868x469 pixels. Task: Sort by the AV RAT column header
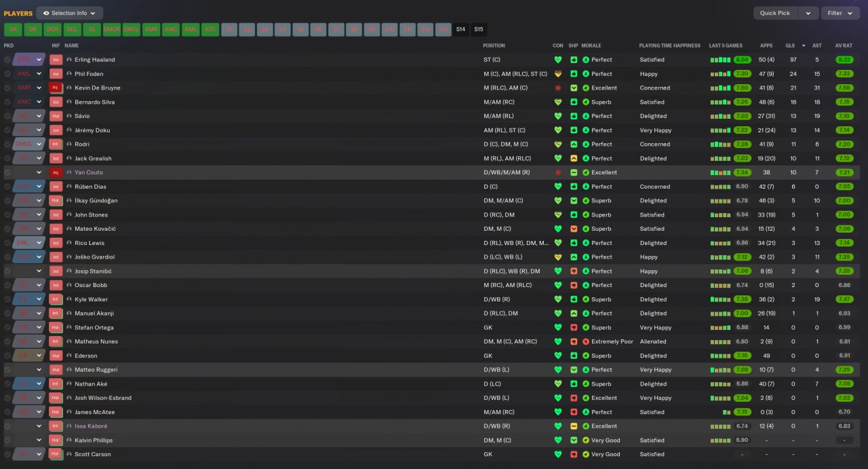844,45
